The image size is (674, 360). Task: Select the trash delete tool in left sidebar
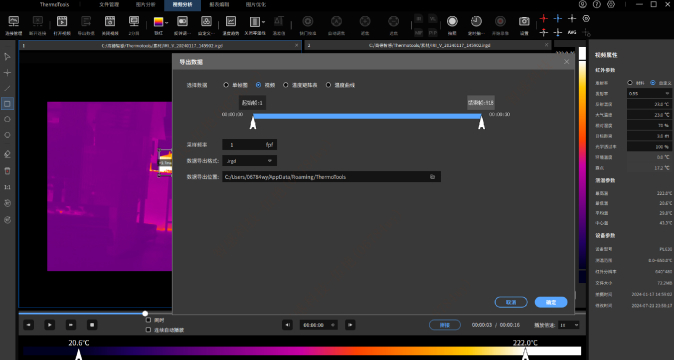[7, 171]
